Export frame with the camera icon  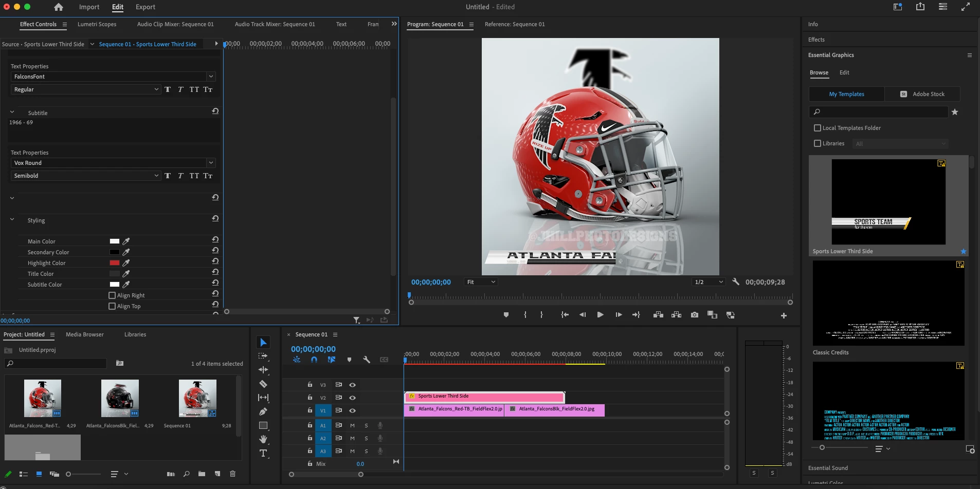point(695,315)
